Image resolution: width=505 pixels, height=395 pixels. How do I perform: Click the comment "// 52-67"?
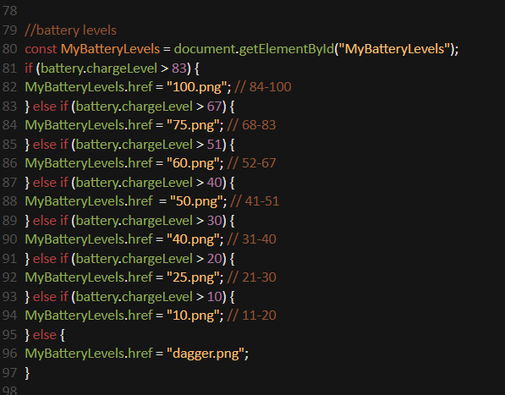252,163
